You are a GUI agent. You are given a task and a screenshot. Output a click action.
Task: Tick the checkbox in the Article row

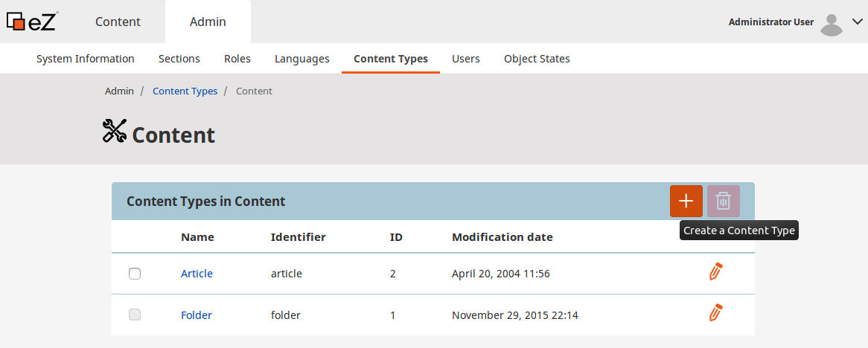point(135,274)
